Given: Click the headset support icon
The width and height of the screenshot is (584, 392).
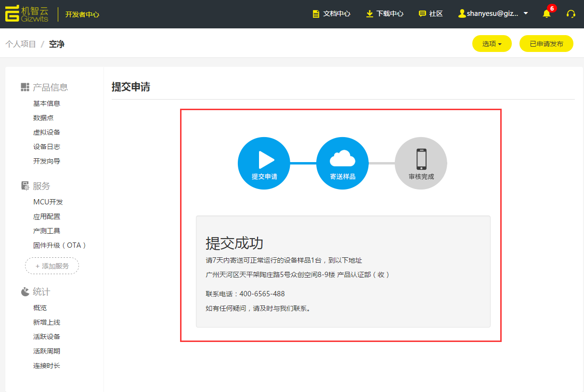Looking at the screenshot, I should coord(571,14).
